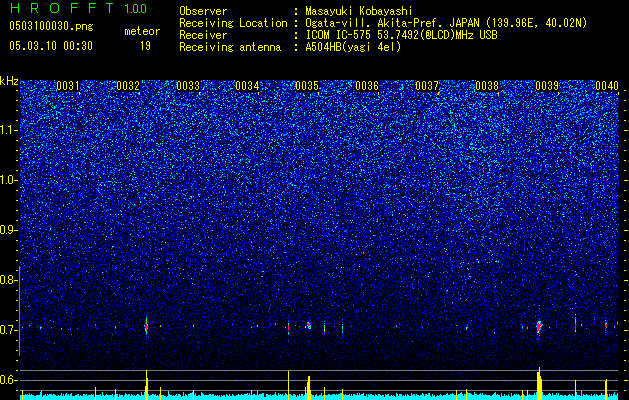The width and height of the screenshot is (629, 400).
Task: Click the kHz axis unit label
Action: (9, 81)
